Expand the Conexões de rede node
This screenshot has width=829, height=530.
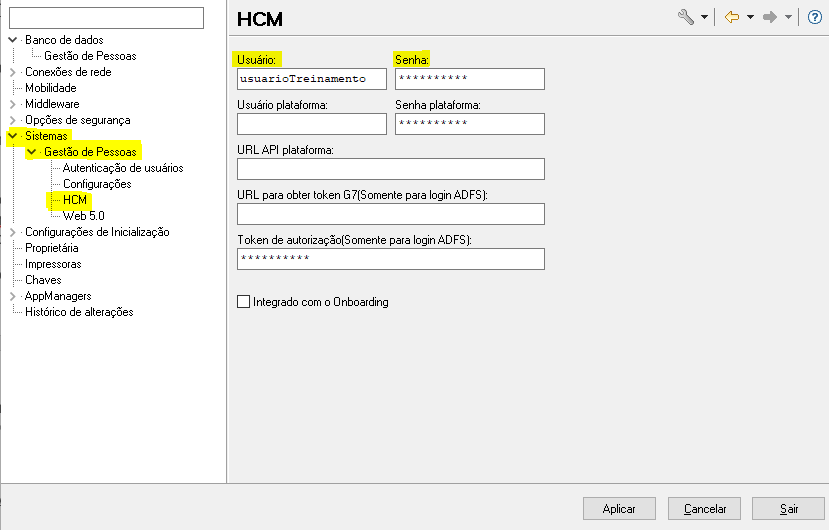point(13,72)
